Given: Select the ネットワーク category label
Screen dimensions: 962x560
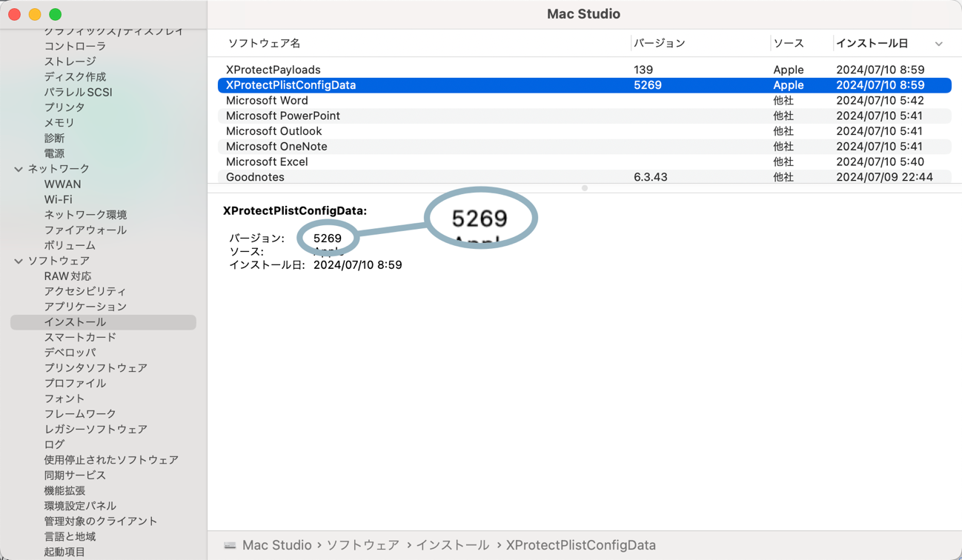Looking at the screenshot, I should click(59, 170).
